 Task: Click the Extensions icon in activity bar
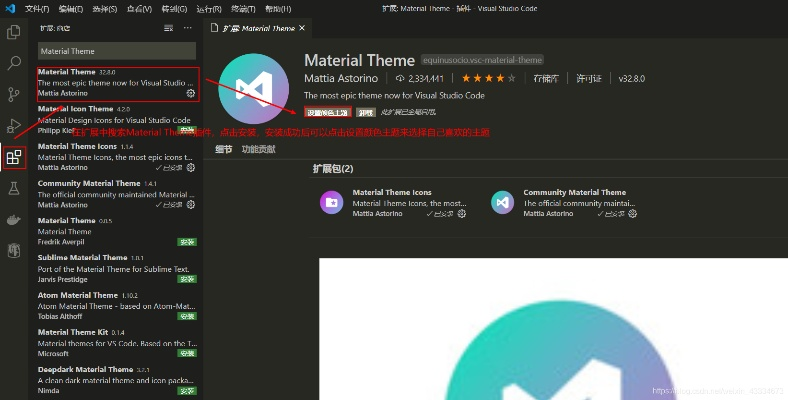(x=14, y=157)
